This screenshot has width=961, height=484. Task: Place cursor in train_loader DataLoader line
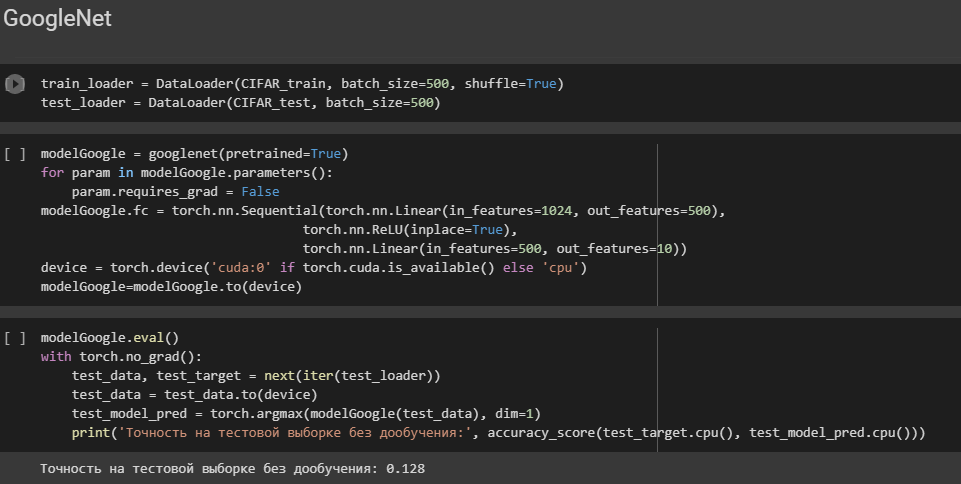pos(302,84)
